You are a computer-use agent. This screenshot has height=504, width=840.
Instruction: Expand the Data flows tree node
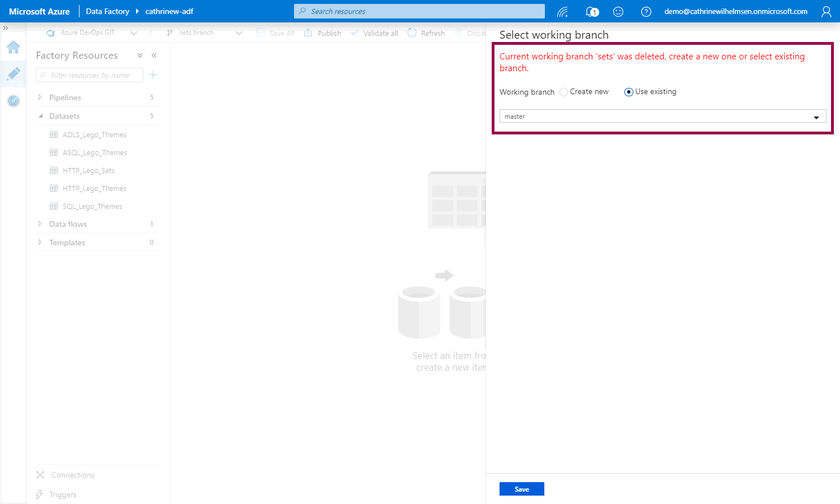[40, 224]
